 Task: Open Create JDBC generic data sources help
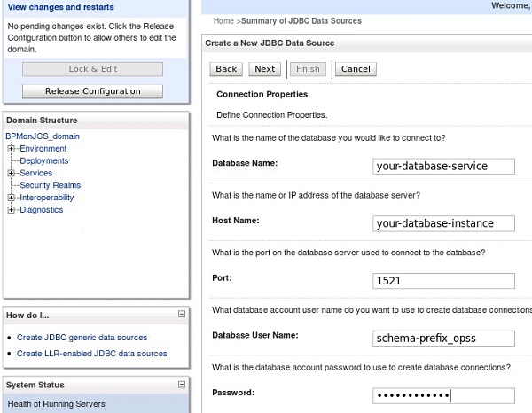pos(82,338)
